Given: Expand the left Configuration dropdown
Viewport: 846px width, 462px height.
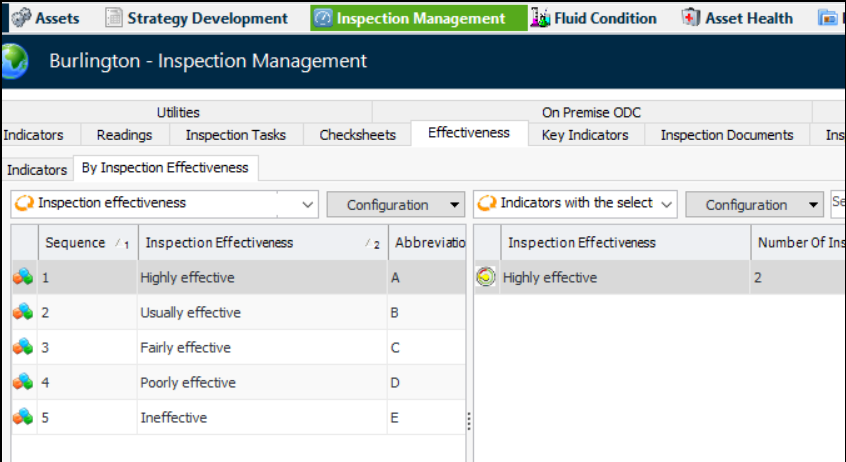Looking at the screenshot, I should point(456,205).
